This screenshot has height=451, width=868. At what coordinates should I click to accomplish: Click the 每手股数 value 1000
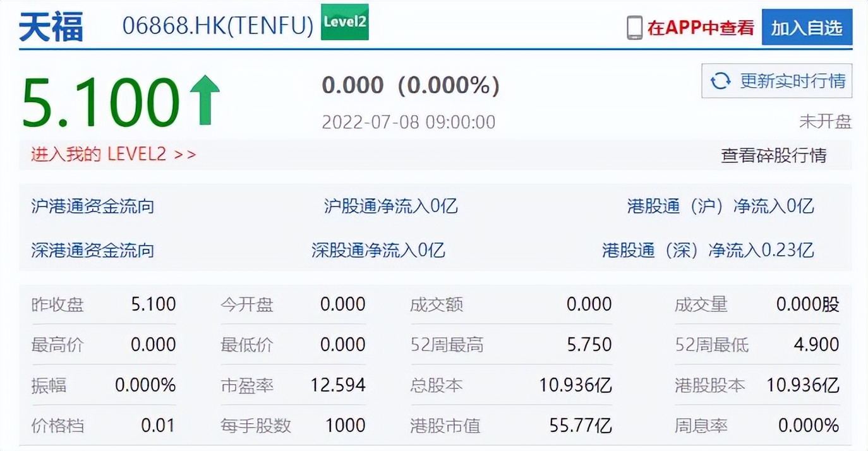pos(346,425)
